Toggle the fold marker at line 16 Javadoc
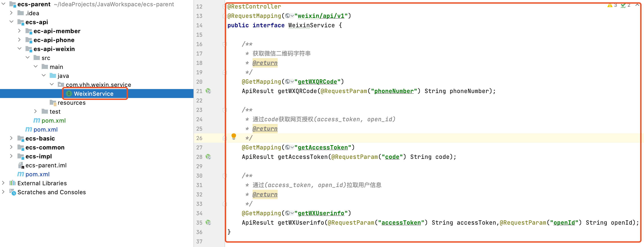644x247 pixels. 225,44
